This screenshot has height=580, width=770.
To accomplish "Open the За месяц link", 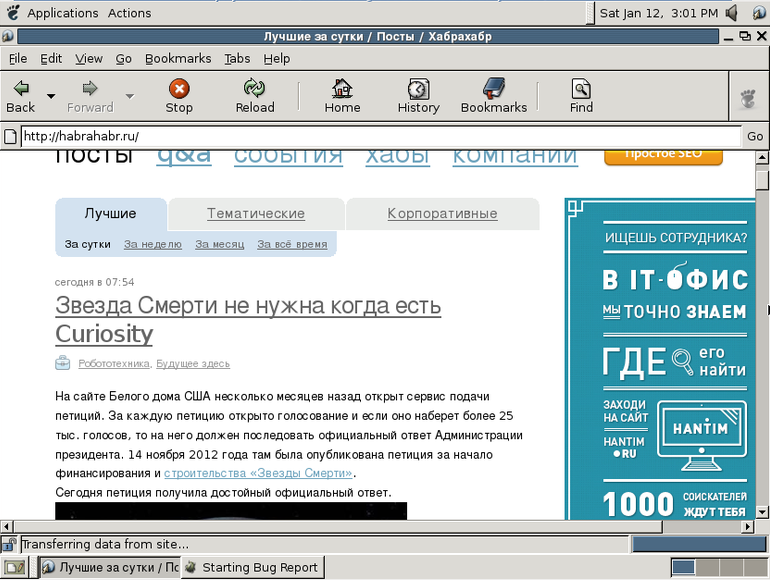I will (x=220, y=244).
